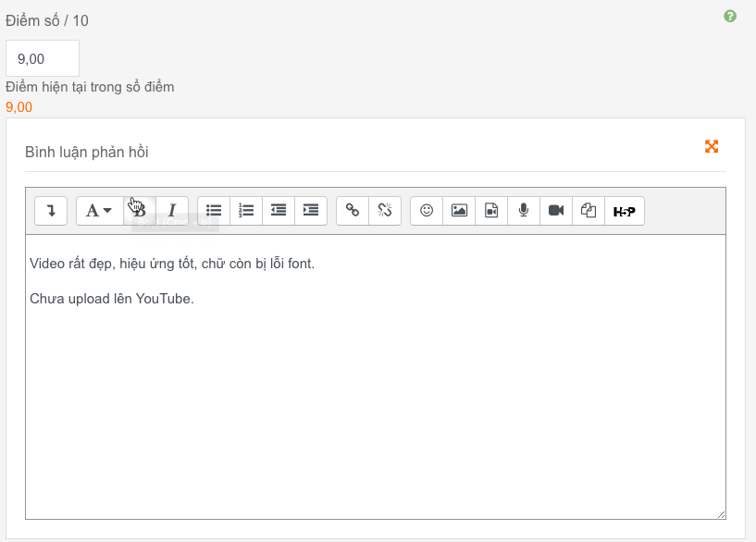Image resolution: width=756 pixels, height=542 pixels.
Task: Expand feedback comment panel to fullscreen
Action: pyautogui.click(x=712, y=146)
